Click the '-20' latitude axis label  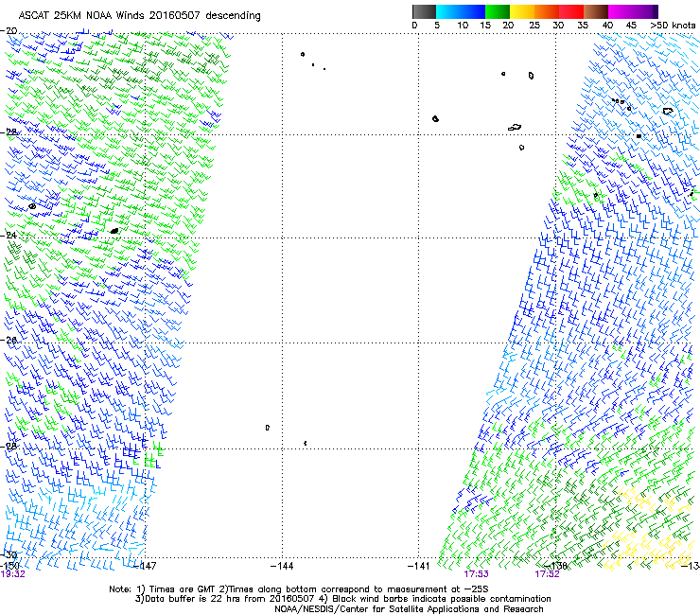9,31
